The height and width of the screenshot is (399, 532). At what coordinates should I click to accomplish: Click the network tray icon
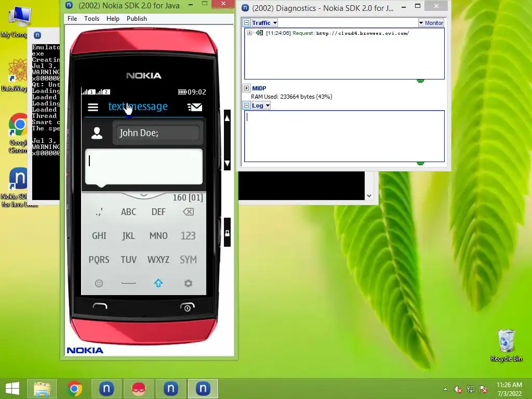(471, 389)
